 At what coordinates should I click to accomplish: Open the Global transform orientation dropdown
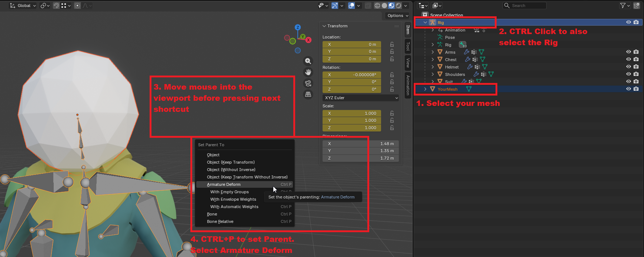[x=23, y=6]
